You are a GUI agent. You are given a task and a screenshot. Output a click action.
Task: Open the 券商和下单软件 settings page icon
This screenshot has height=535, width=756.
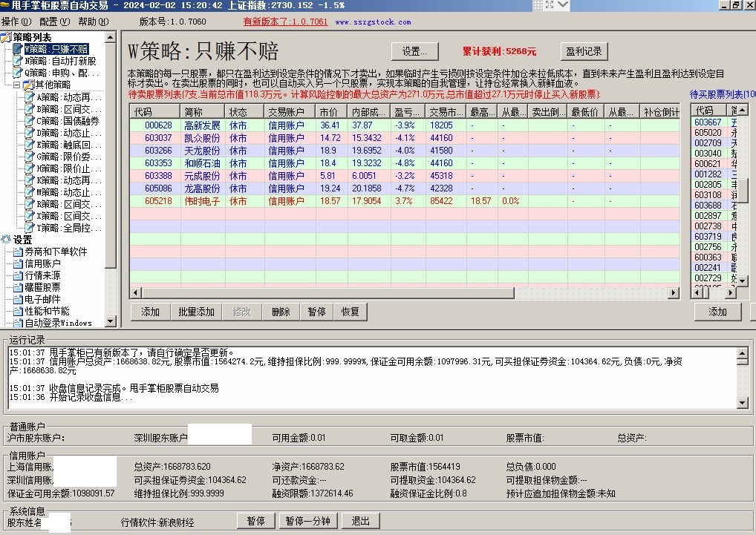(18, 252)
